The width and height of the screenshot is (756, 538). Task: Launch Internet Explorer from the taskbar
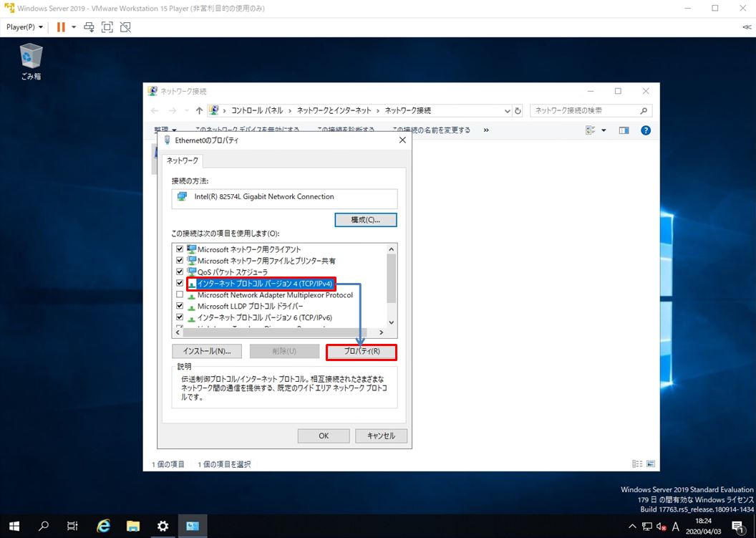coord(103,526)
